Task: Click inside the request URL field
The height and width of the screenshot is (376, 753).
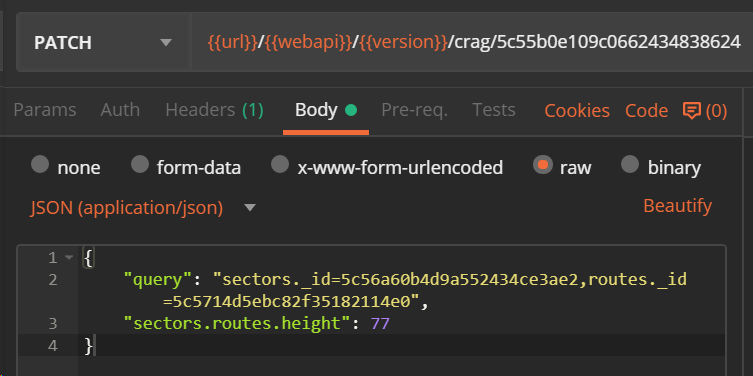Action: coord(473,43)
